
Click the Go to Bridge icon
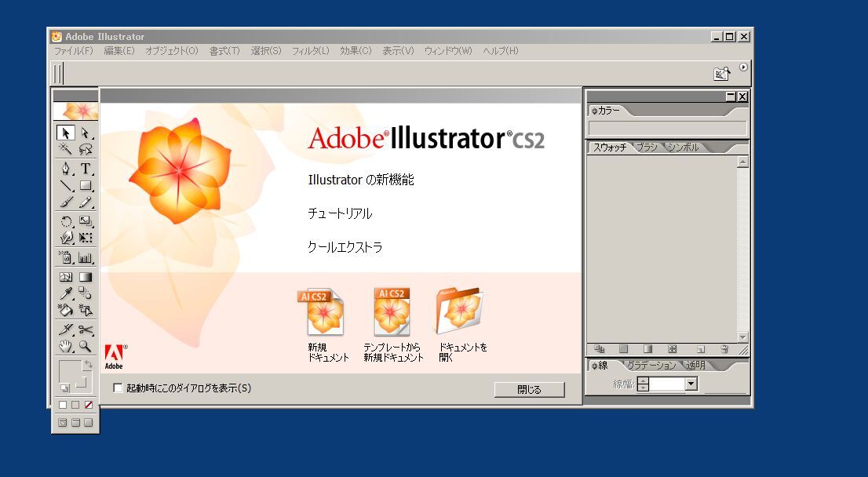pyautogui.click(x=722, y=74)
